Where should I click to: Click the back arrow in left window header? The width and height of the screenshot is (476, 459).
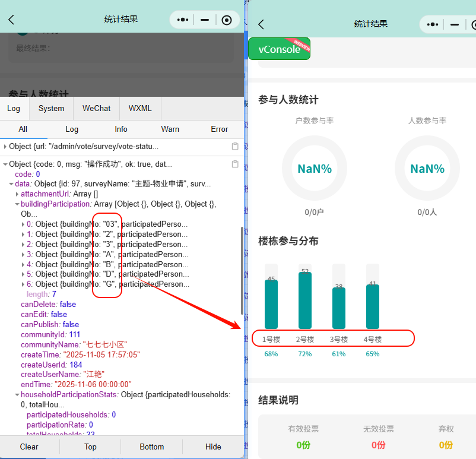coord(11,20)
